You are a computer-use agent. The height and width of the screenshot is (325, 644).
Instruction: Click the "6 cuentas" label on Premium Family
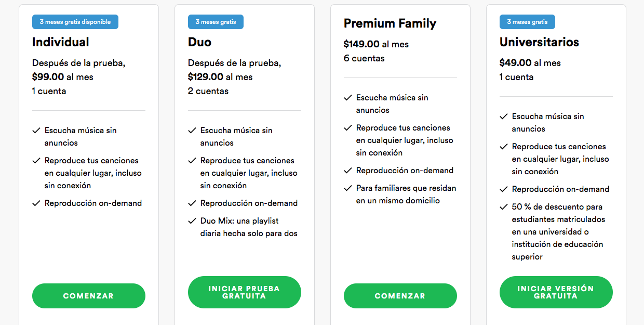point(364,58)
